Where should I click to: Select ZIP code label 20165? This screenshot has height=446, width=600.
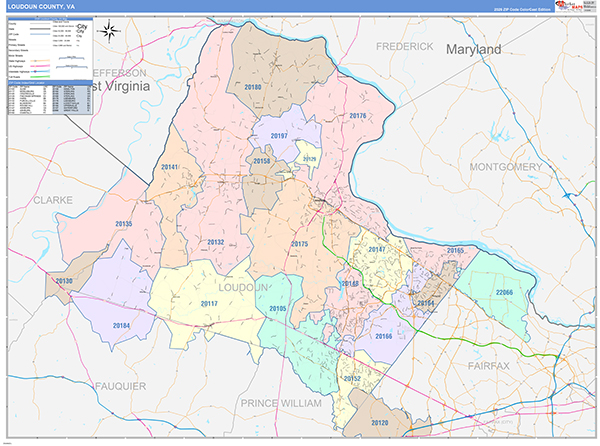pos(455,251)
